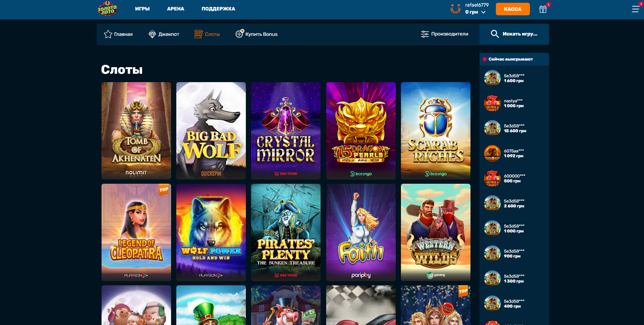Viewport: 644px width, 325px height.
Task: Launch Wolf Power Hold and Win
Action: (x=211, y=232)
